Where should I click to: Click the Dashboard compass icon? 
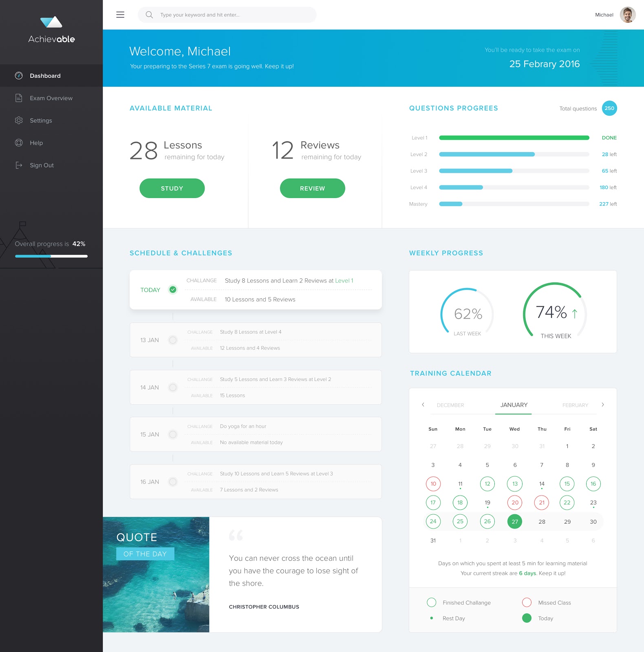pos(19,75)
